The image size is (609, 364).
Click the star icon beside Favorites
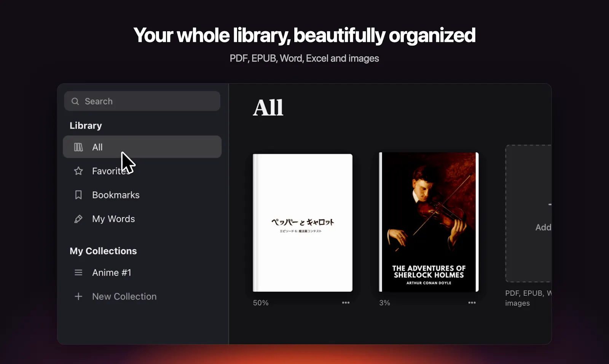click(x=78, y=171)
